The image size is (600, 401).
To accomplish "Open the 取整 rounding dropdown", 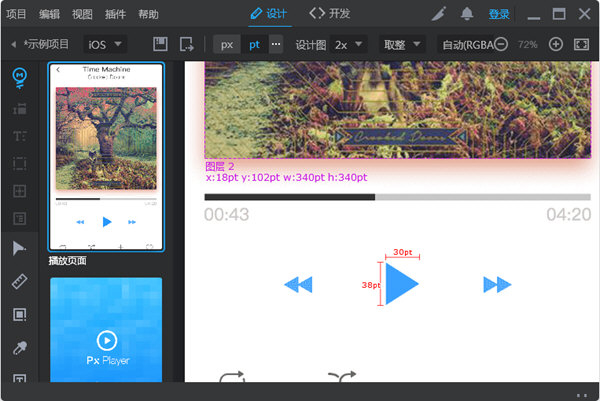I will click(x=402, y=45).
